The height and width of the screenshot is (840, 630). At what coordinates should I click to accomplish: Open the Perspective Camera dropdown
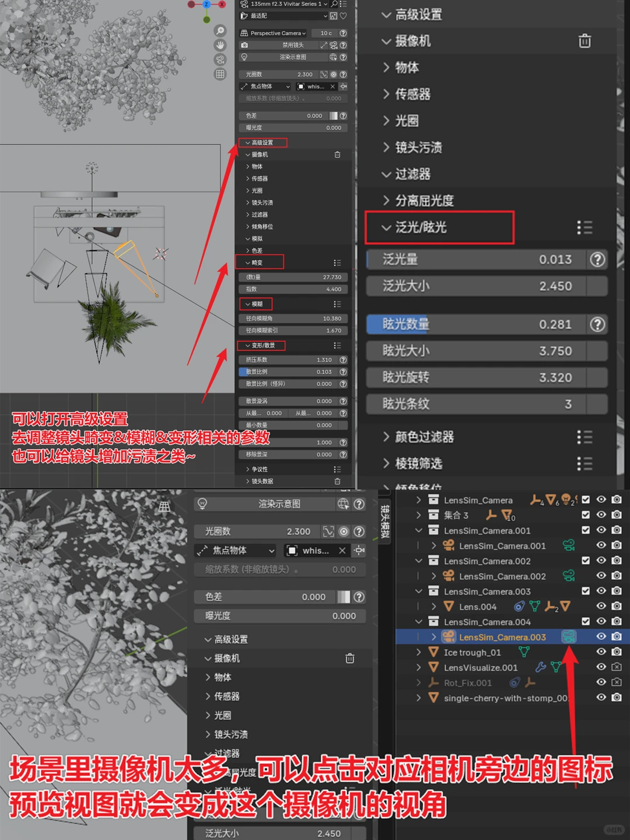tap(276, 33)
